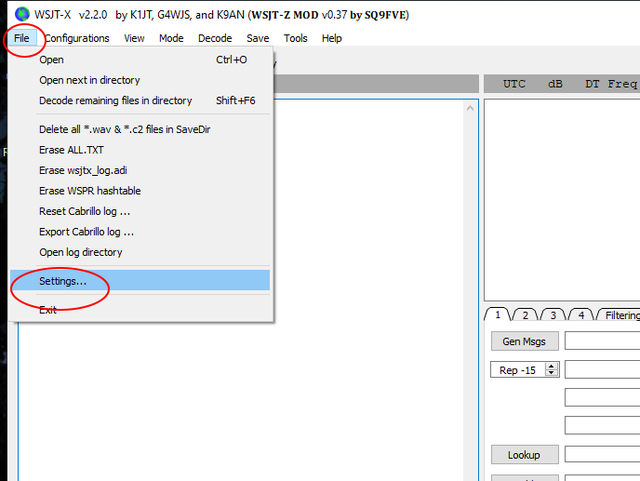Select Decode remaining files in directory
This screenshot has height=481, width=640.
(x=115, y=101)
